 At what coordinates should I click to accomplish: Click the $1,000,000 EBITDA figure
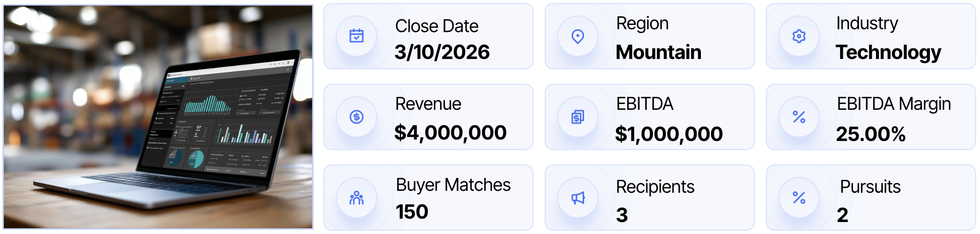point(669,134)
